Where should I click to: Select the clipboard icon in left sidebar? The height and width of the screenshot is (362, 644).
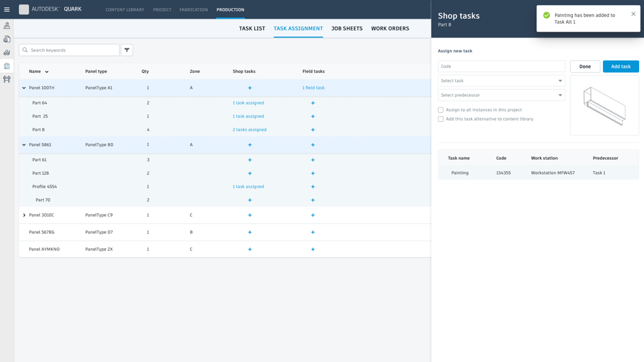coord(7,66)
